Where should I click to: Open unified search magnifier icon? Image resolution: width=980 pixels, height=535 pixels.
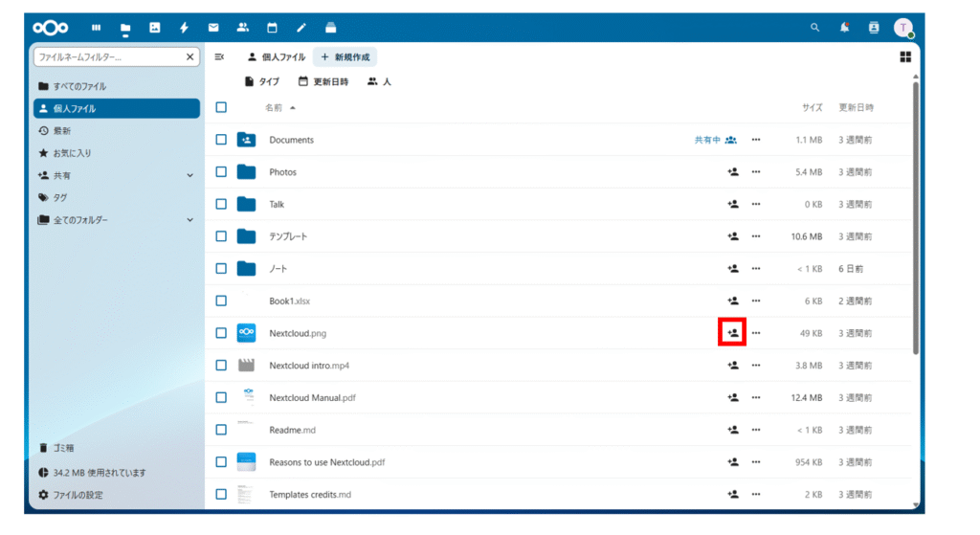(x=815, y=28)
